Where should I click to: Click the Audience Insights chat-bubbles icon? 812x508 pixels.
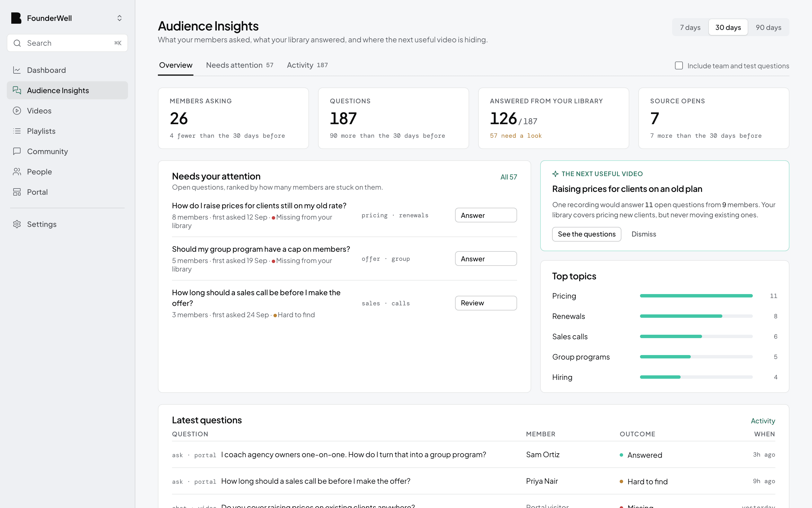point(17,90)
